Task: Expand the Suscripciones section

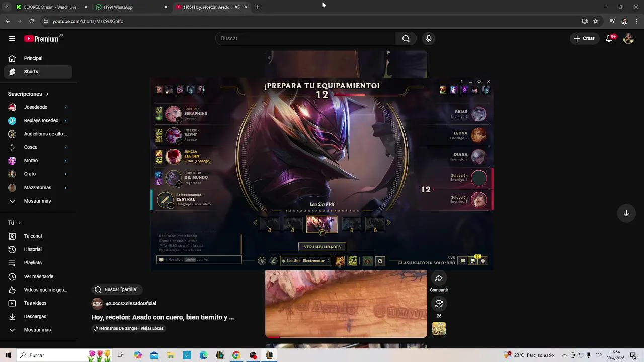Action: (28, 94)
